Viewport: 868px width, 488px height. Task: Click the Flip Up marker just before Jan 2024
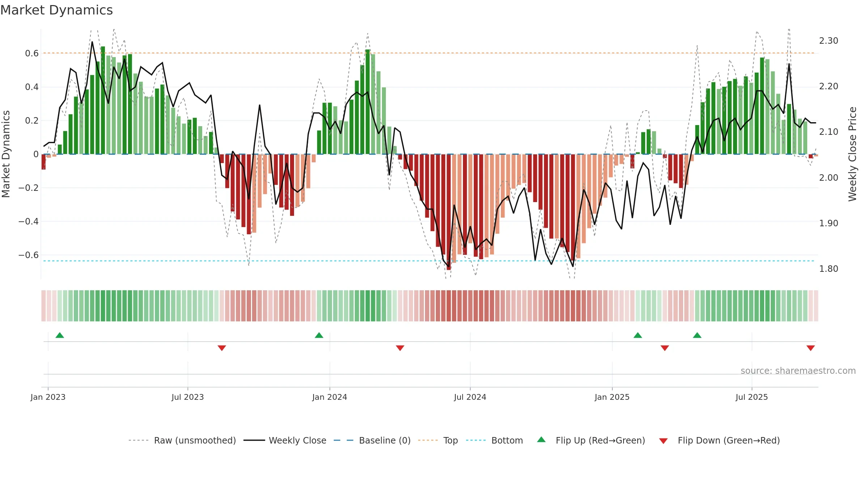pyautogui.click(x=319, y=335)
